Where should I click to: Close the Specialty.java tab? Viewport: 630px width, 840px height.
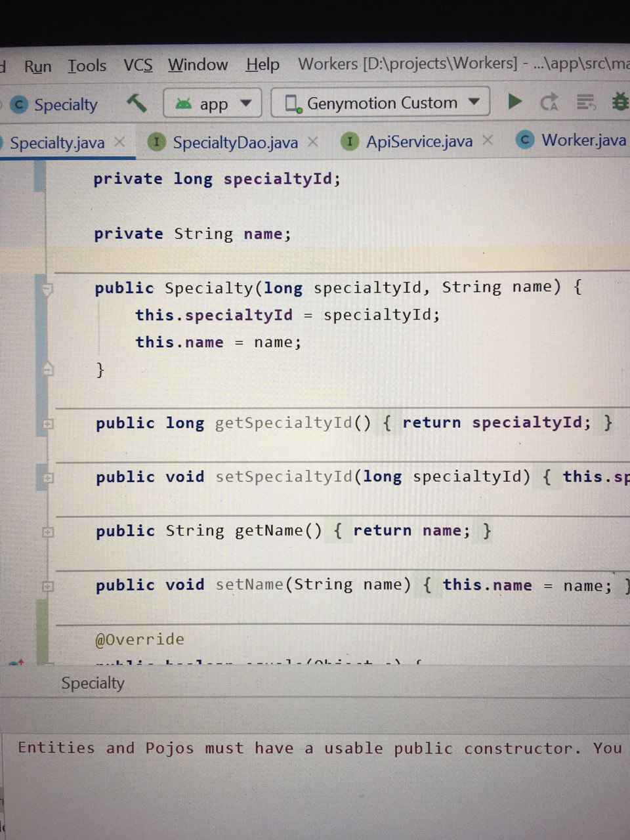119,141
